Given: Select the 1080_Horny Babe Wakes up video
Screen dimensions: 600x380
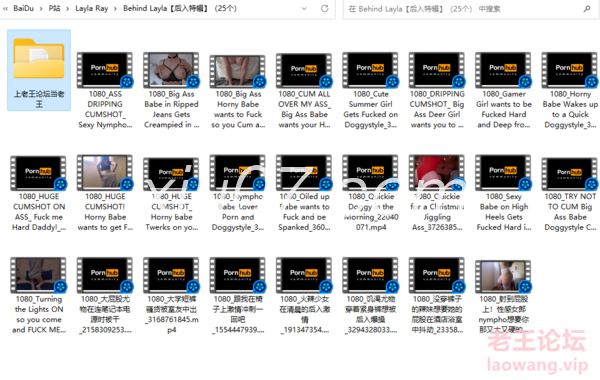Looking at the screenshot, I should 570,91.
